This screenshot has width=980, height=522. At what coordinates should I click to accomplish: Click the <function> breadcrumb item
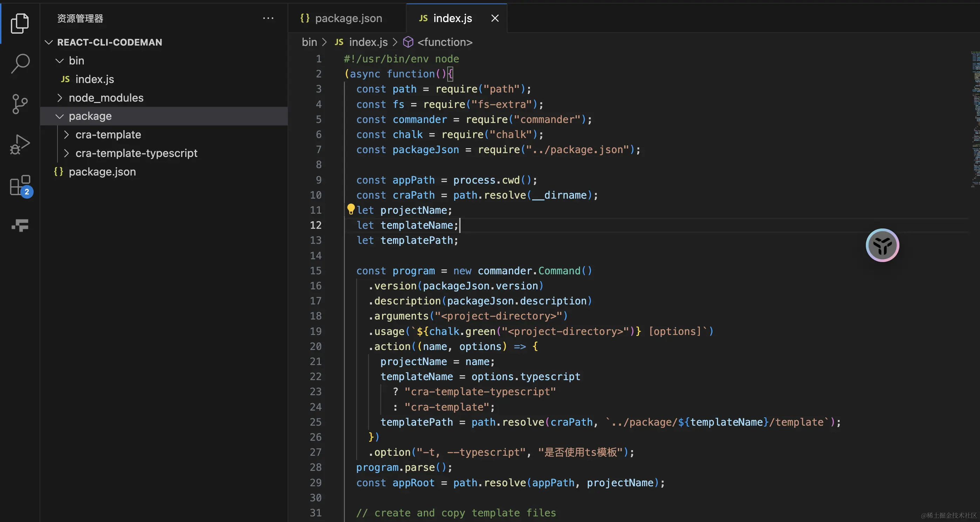pos(444,42)
